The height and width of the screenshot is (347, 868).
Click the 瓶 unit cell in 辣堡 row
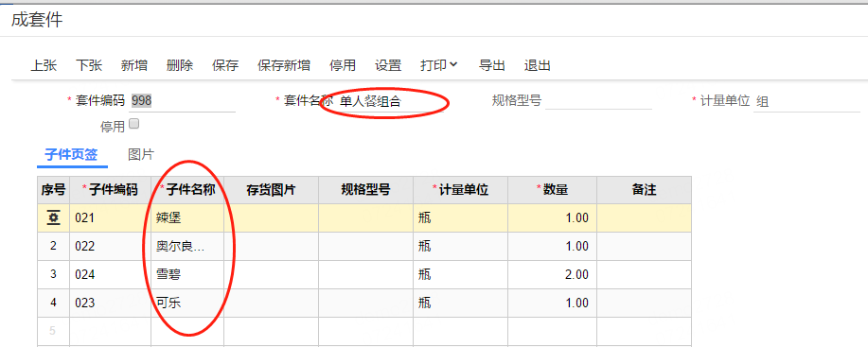(461, 217)
